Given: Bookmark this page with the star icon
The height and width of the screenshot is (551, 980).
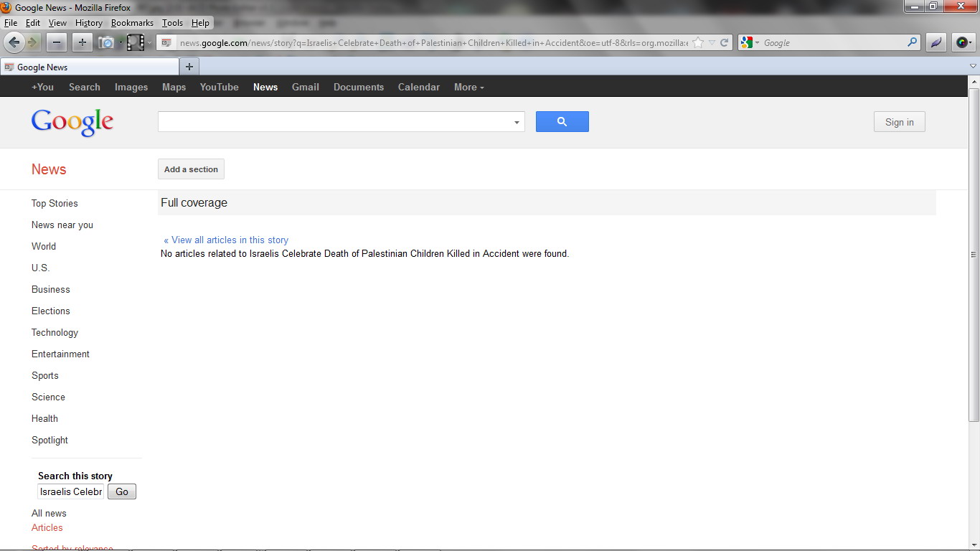Looking at the screenshot, I should 697,42.
